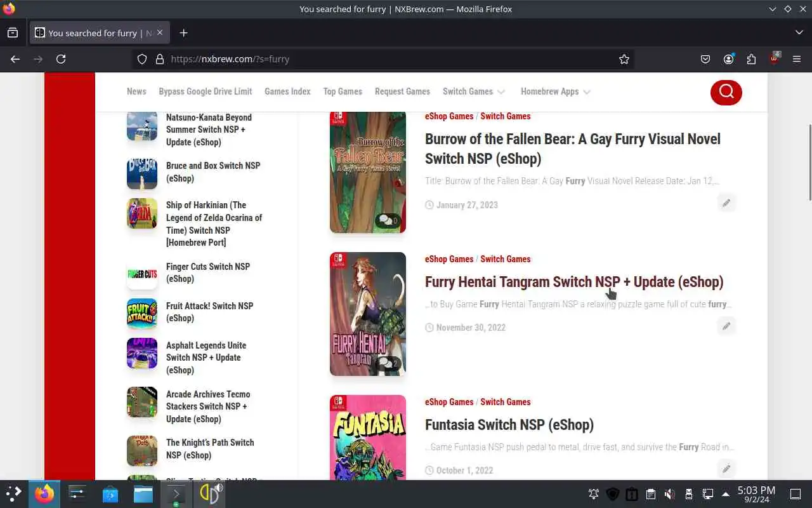Save page to Pocket
Image resolution: width=812 pixels, height=508 pixels.
[705, 59]
